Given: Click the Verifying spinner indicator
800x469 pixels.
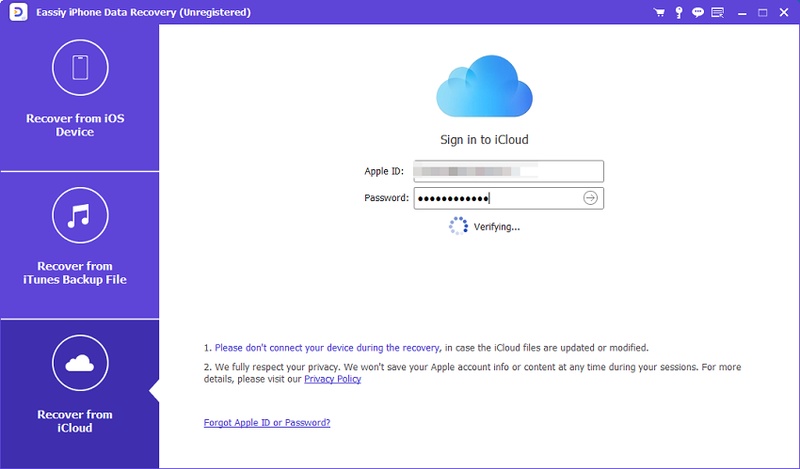Looking at the screenshot, I should [x=458, y=226].
